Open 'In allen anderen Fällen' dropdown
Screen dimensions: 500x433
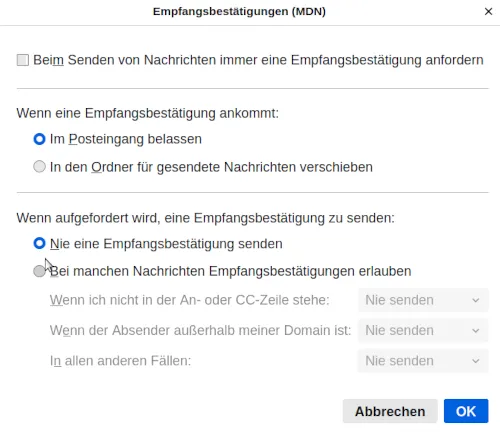tap(423, 361)
